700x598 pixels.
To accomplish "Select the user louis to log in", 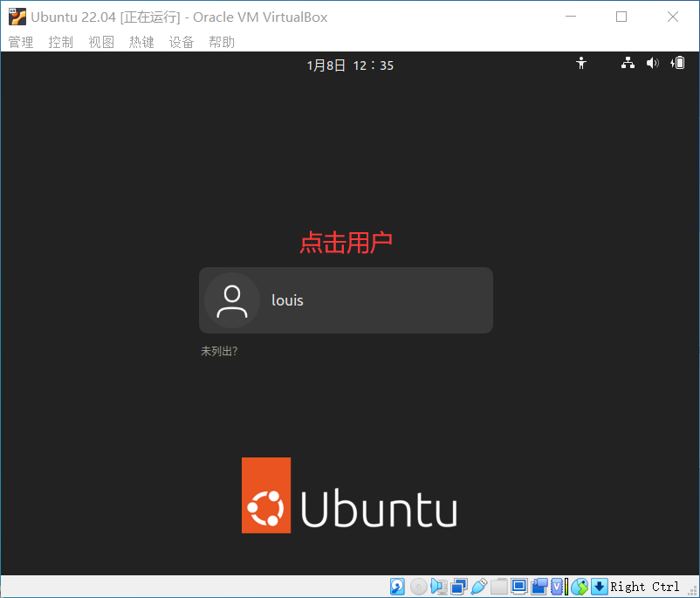I will tap(346, 299).
